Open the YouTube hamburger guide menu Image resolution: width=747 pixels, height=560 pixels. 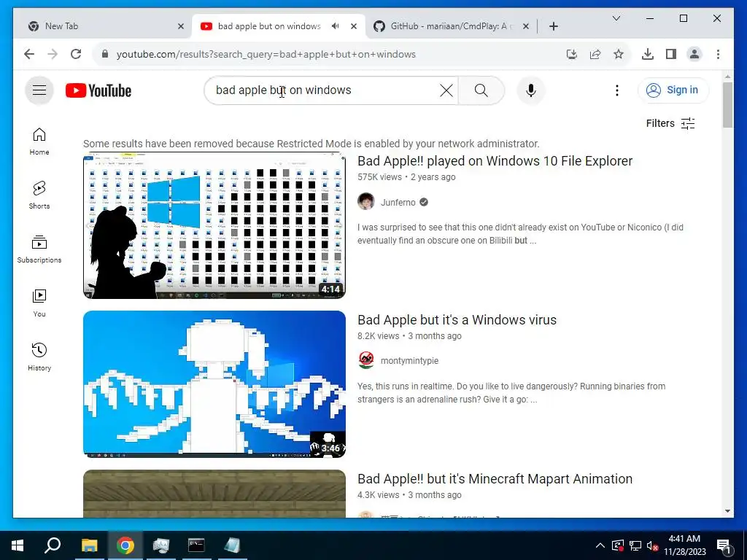(x=39, y=90)
